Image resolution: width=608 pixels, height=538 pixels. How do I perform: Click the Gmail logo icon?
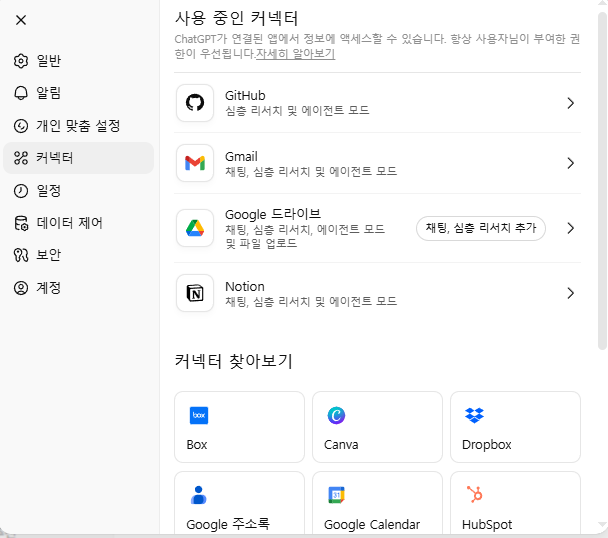[x=195, y=163]
